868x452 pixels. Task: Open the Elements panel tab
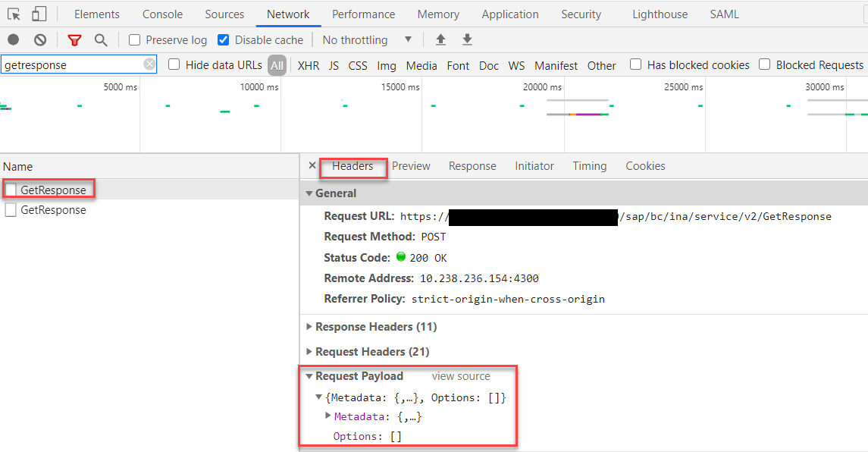click(97, 14)
